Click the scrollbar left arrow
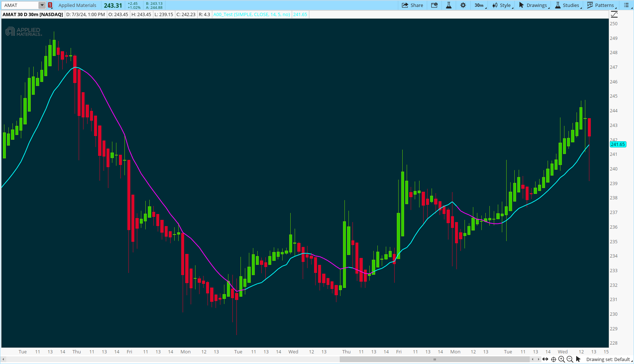Image resolution: width=634 pixels, height=364 pixels. coord(3,359)
